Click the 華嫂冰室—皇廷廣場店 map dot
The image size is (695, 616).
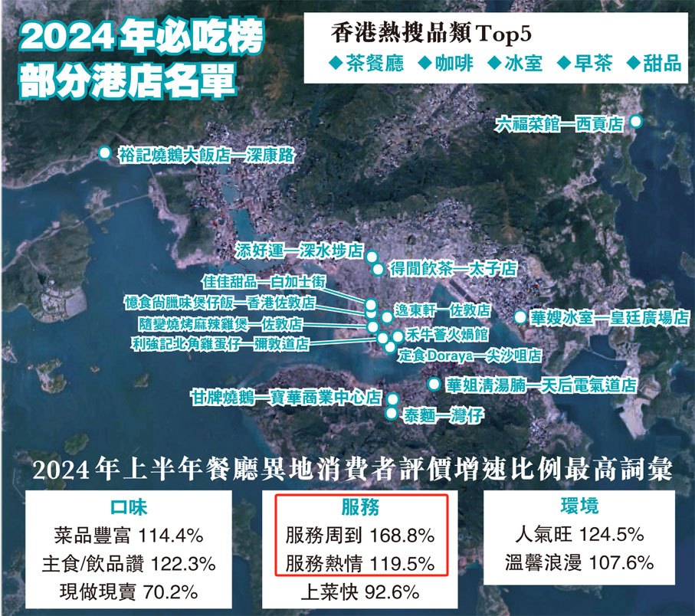(520, 315)
